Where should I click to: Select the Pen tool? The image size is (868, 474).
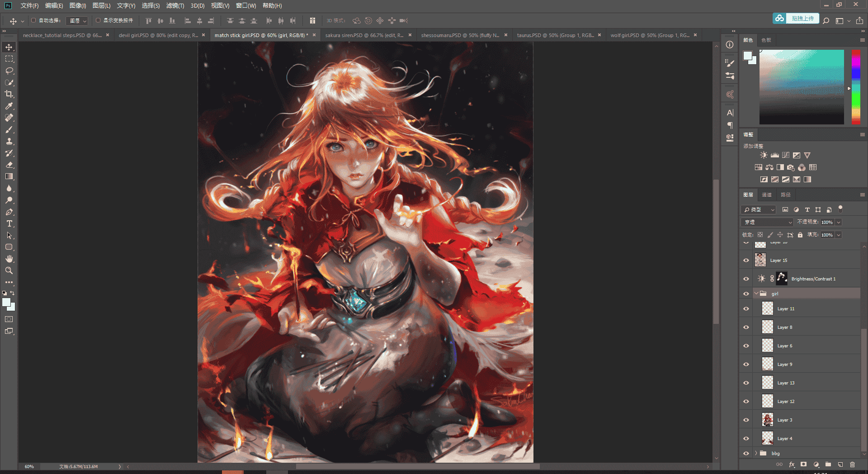coord(9,212)
